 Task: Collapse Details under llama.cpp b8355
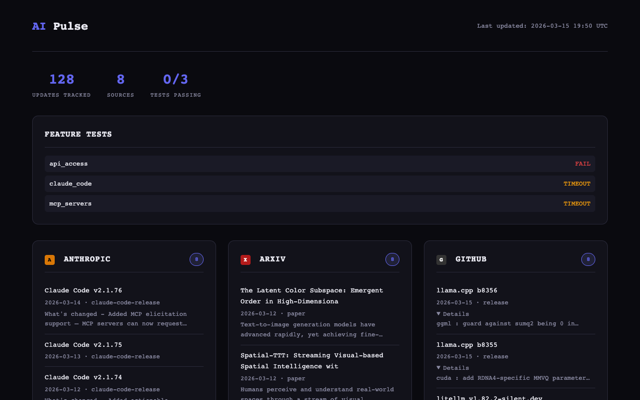[453, 368]
